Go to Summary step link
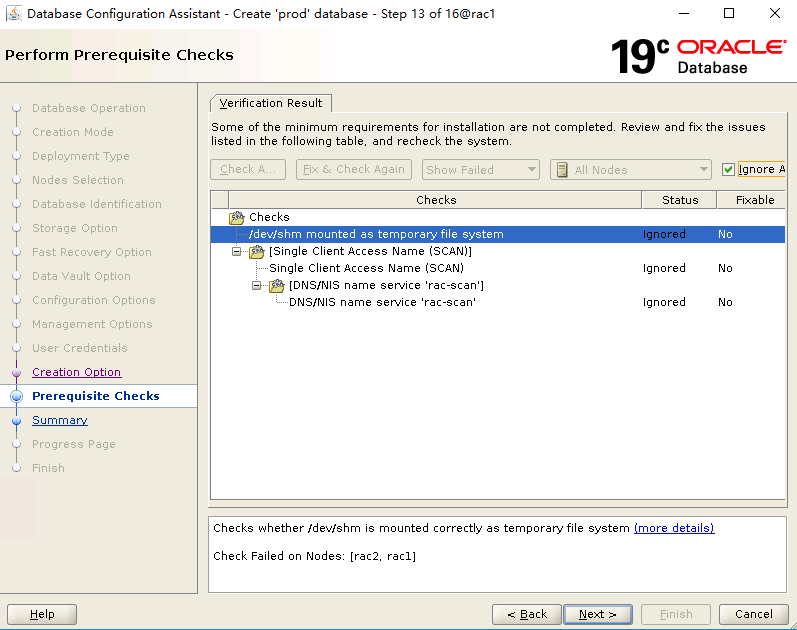 point(60,421)
